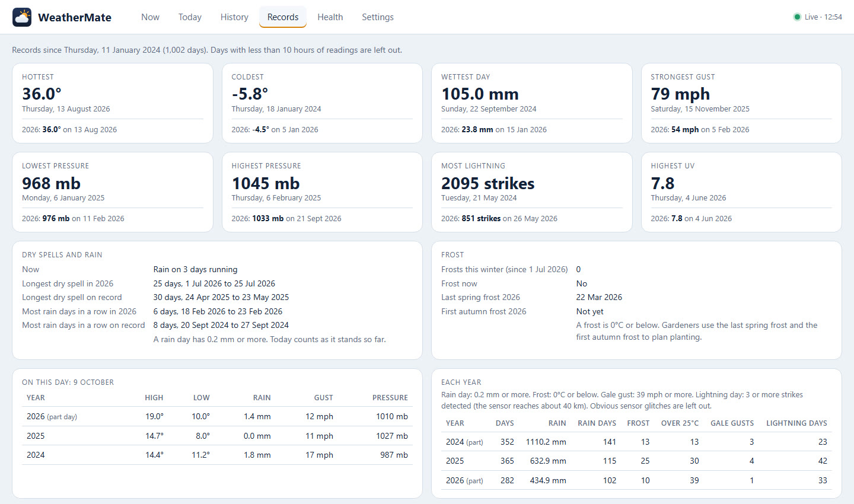Click the hottest value 36.0°
Image resolution: width=854 pixels, height=504 pixels.
(42, 94)
